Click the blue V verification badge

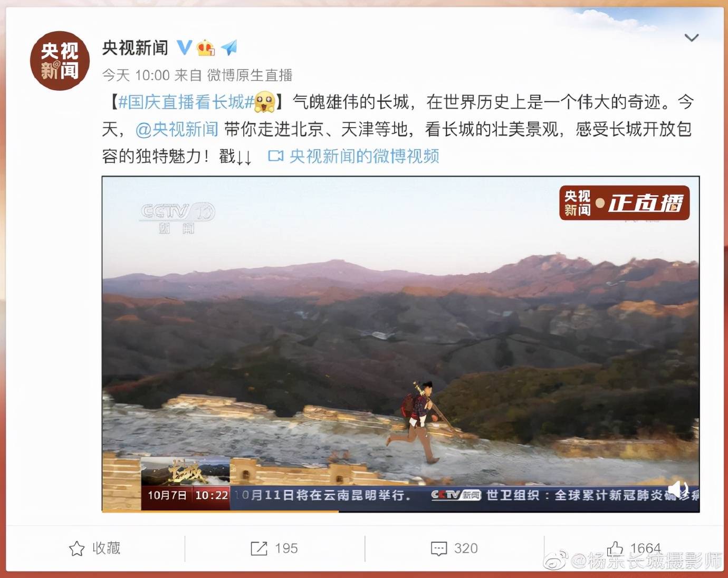pyautogui.click(x=184, y=47)
